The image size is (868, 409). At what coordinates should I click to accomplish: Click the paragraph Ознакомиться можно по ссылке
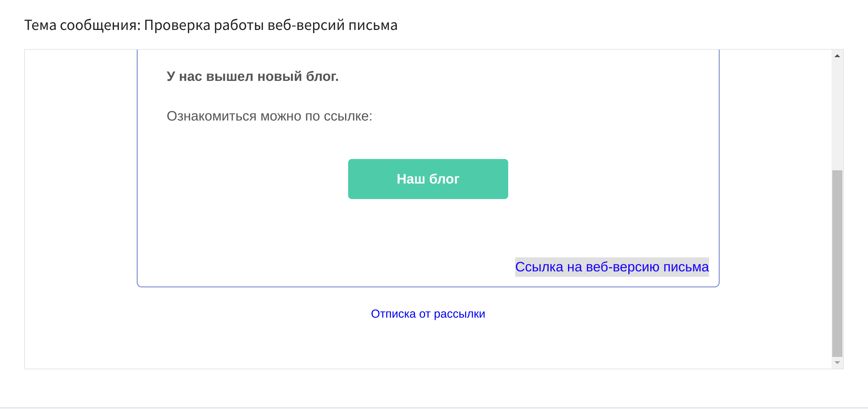coord(269,116)
